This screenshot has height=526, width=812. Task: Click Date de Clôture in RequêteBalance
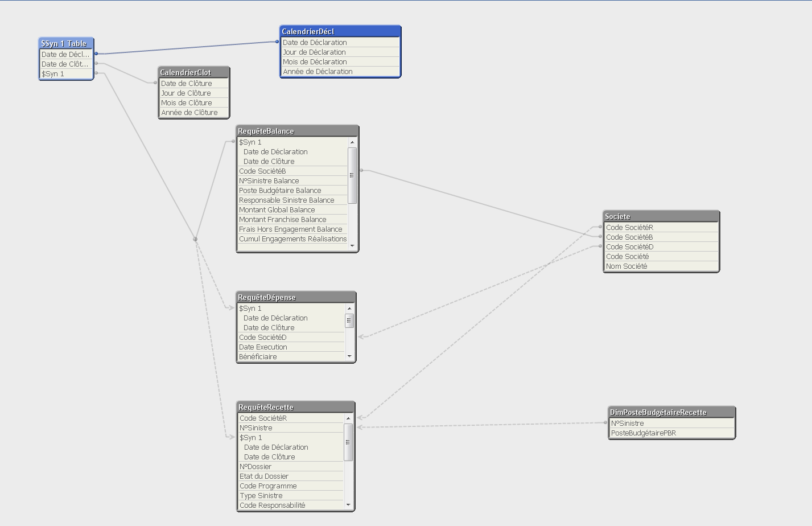point(292,161)
